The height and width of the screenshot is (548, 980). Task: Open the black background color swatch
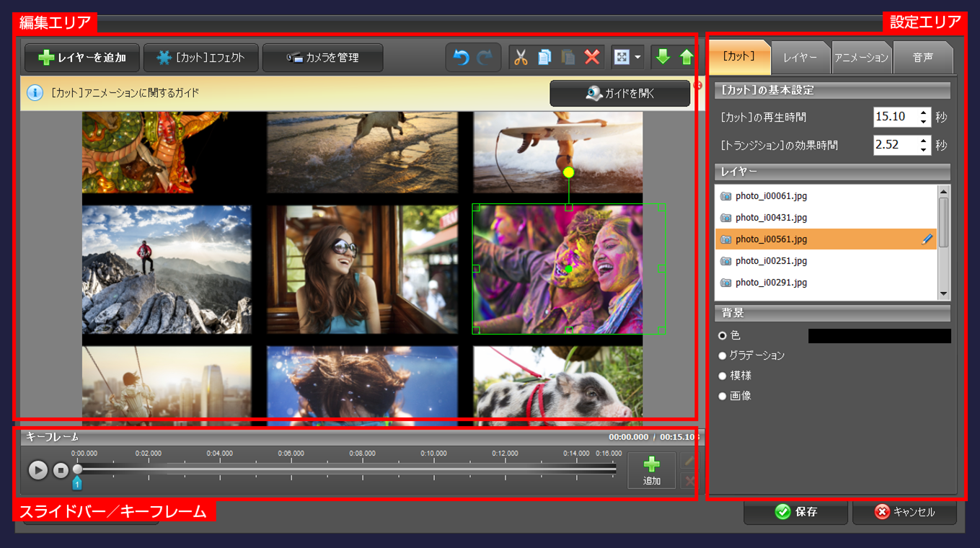tap(879, 336)
